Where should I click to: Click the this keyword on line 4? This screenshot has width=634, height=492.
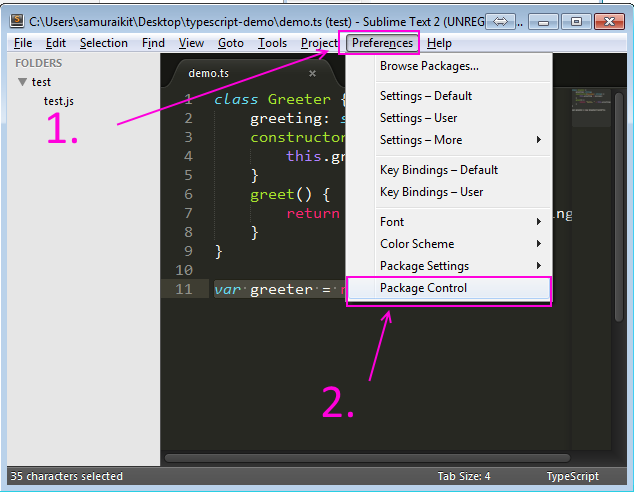(304, 156)
